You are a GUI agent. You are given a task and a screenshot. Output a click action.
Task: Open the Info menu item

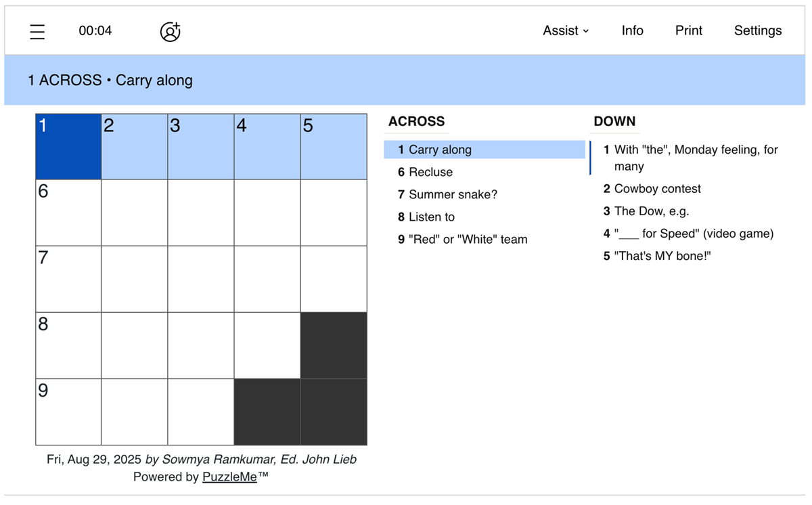(x=632, y=30)
